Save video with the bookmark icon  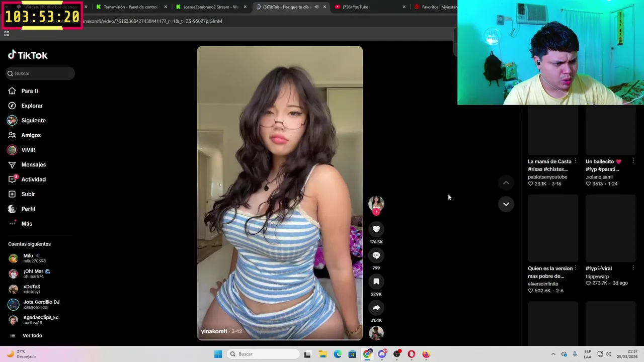click(x=376, y=282)
